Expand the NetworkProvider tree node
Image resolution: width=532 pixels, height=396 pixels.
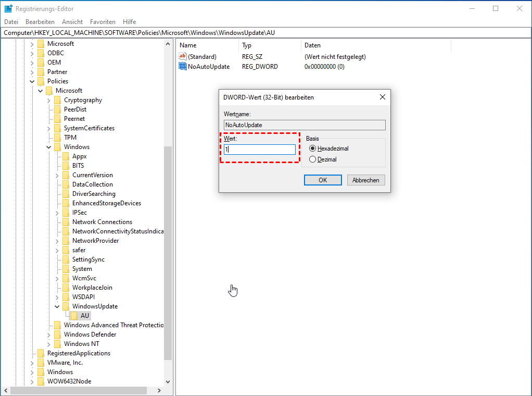click(57, 241)
